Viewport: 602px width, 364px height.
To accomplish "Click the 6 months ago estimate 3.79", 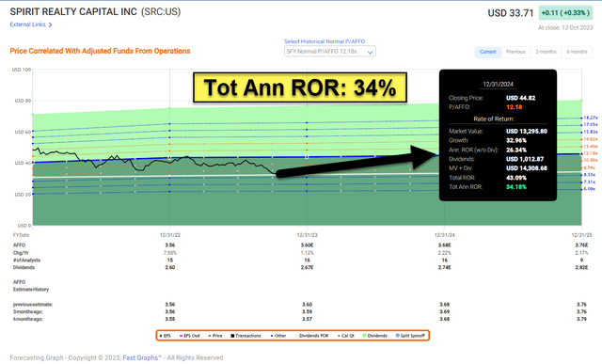I will [x=581, y=319].
